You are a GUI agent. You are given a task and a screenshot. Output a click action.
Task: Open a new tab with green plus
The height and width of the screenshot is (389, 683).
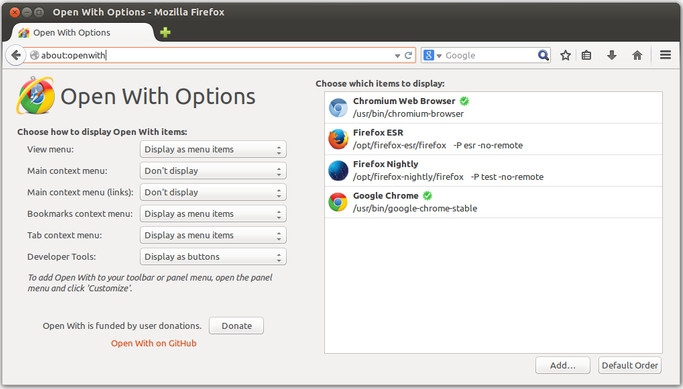165,32
